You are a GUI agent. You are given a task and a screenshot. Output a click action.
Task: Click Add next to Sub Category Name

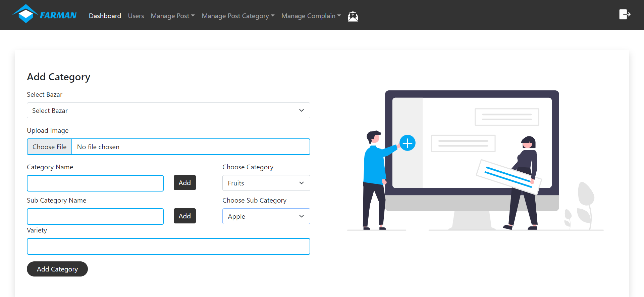pos(185,216)
